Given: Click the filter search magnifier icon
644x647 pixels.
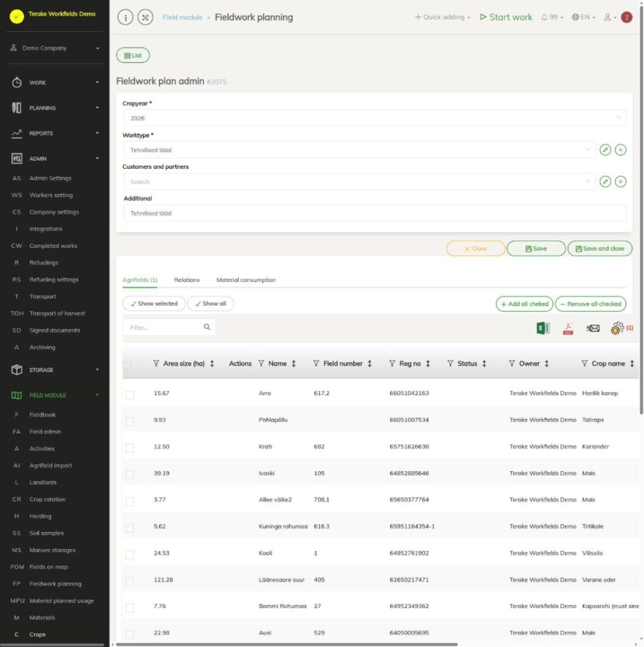Looking at the screenshot, I should point(207,327).
